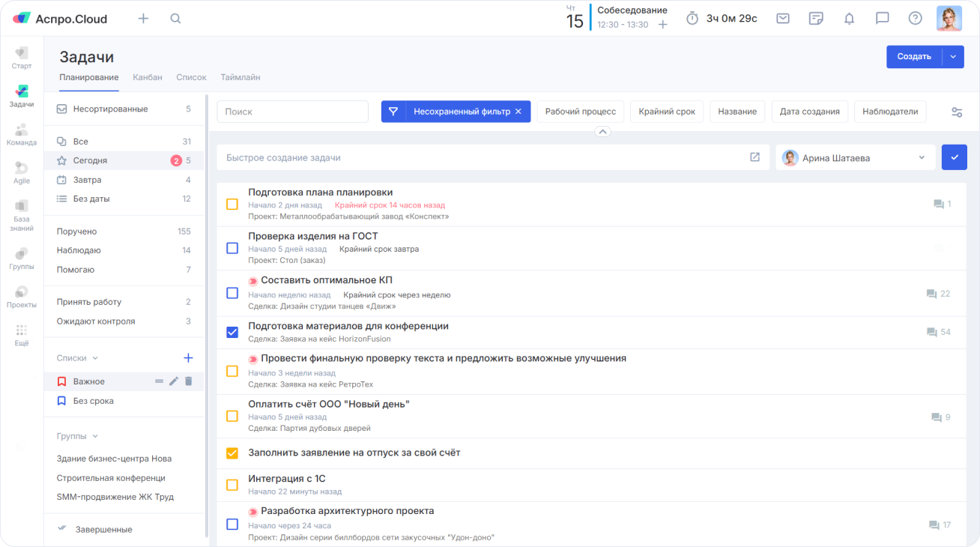Click the Крайний срок filter button
Image resolution: width=980 pixels, height=547 pixels.
(x=667, y=112)
